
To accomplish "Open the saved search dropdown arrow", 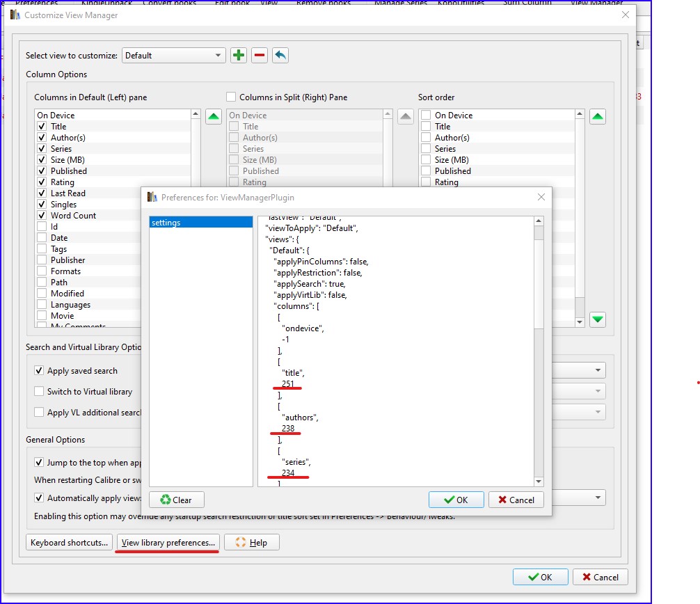I will point(598,370).
